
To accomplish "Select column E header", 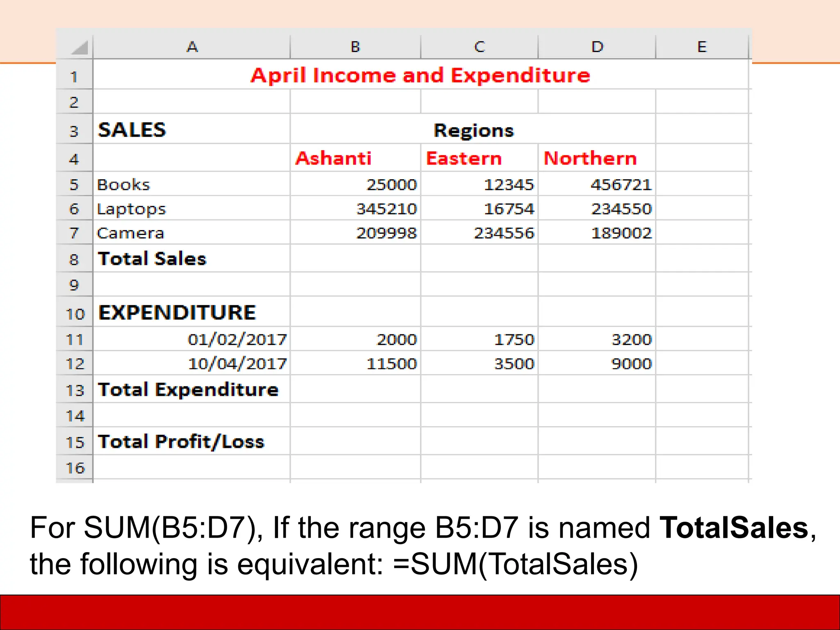I will point(702,47).
